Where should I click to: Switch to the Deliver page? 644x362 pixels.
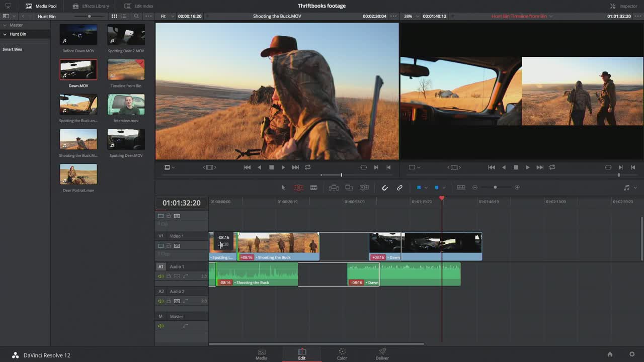click(x=382, y=354)
